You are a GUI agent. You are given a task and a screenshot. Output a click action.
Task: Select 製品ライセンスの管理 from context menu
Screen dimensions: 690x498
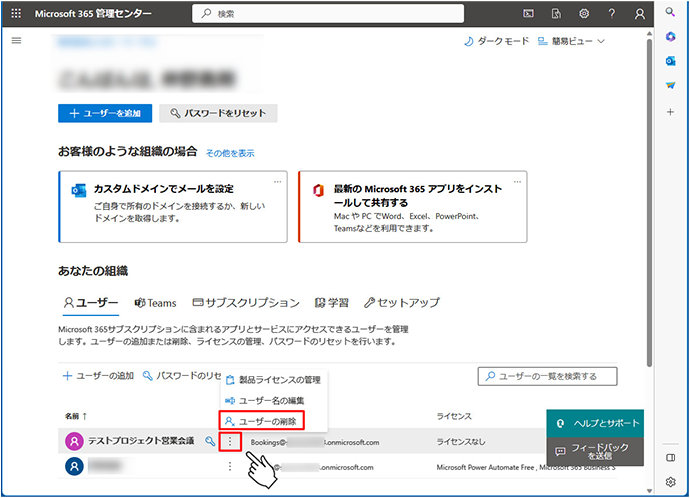coord(273,380)
